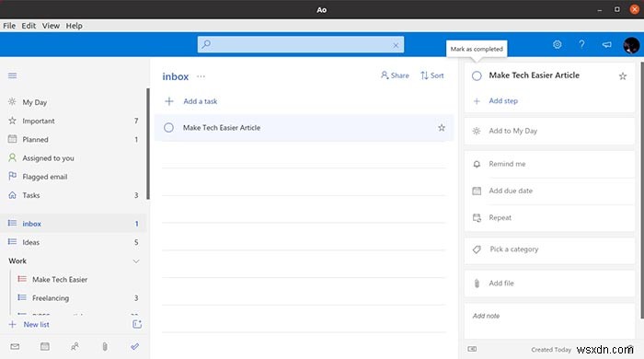Click the new group icon
The height and width of the screenshot is (359, 644).
tap(137, 324)
